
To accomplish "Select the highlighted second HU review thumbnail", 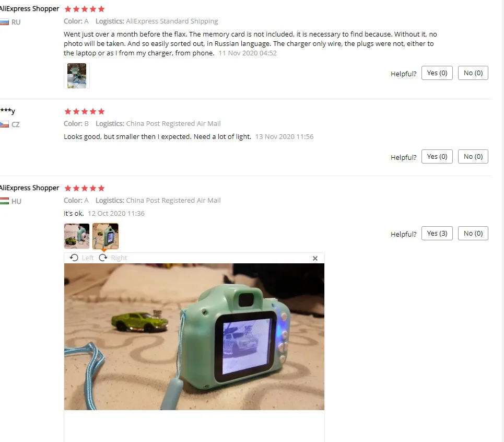I will (106, 236).
